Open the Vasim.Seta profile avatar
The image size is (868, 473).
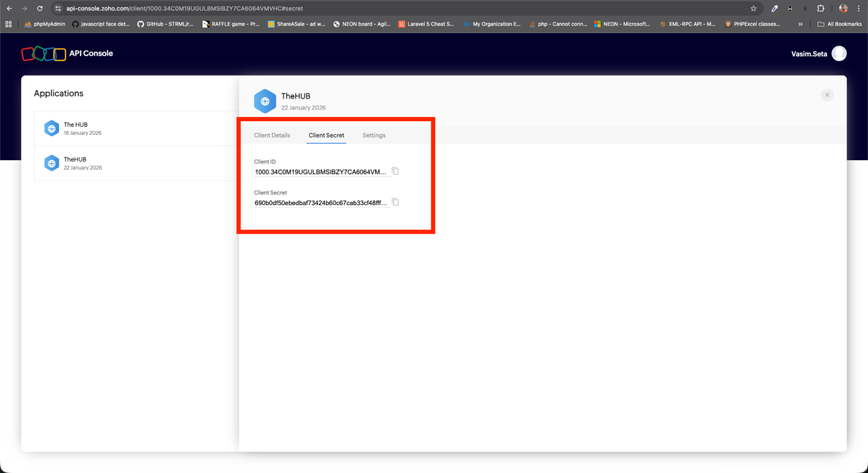pyautogui.click(x=839, y=54)
